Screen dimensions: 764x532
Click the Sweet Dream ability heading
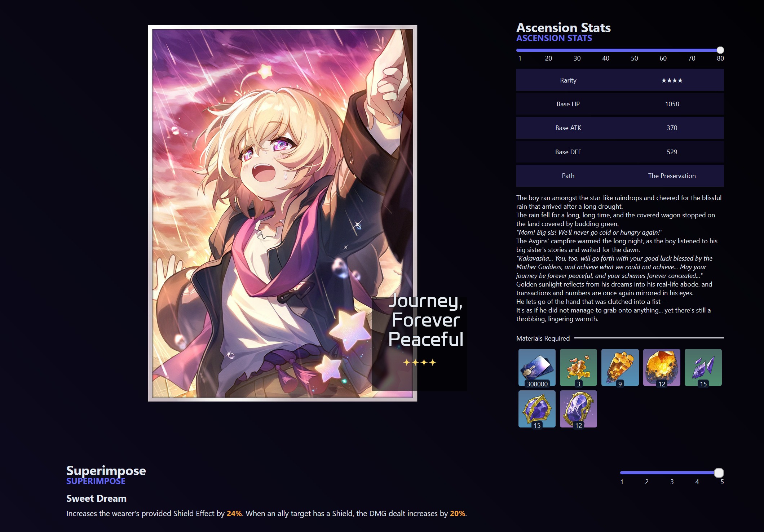96,498
